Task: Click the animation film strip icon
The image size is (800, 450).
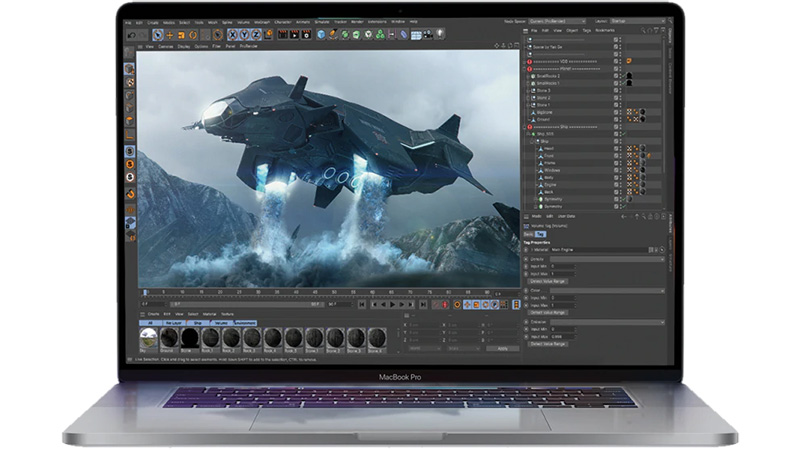Action: (x=516, y=305)
